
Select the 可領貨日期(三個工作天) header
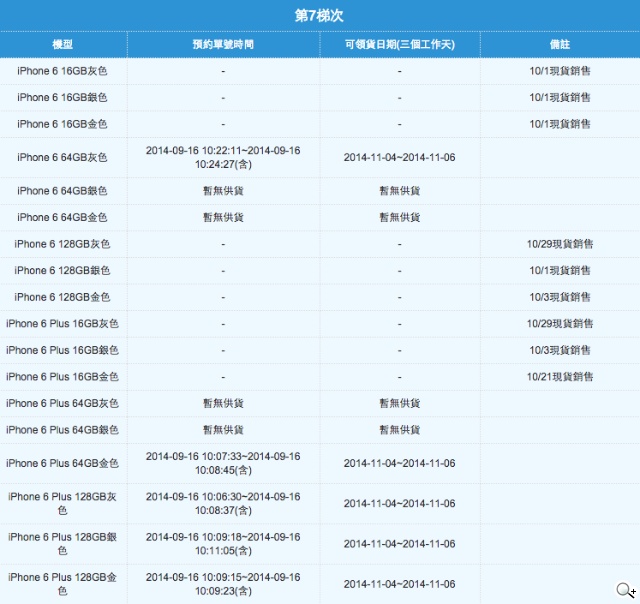pos(400,44)
